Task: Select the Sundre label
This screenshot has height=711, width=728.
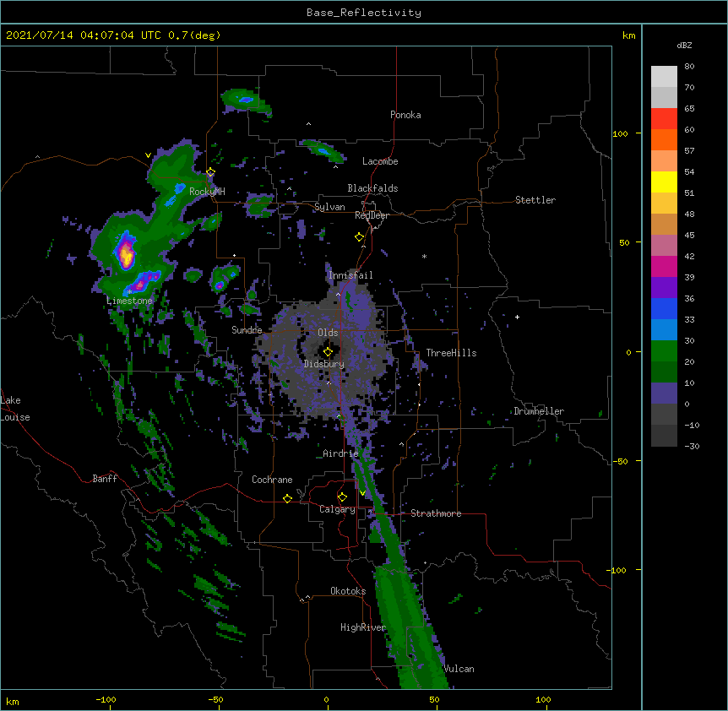Action: coord(247,330)
